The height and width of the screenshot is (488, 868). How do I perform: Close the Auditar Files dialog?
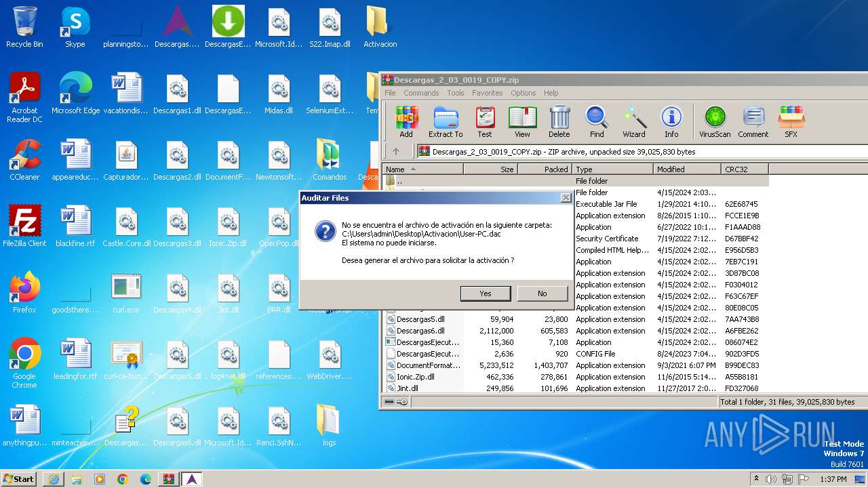(566, 198)
